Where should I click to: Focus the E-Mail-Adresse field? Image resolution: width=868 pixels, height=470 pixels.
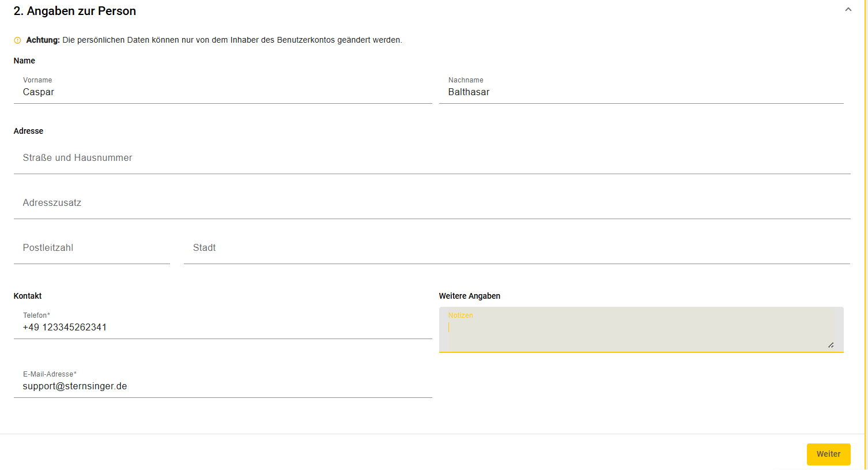tap(222, 382)
